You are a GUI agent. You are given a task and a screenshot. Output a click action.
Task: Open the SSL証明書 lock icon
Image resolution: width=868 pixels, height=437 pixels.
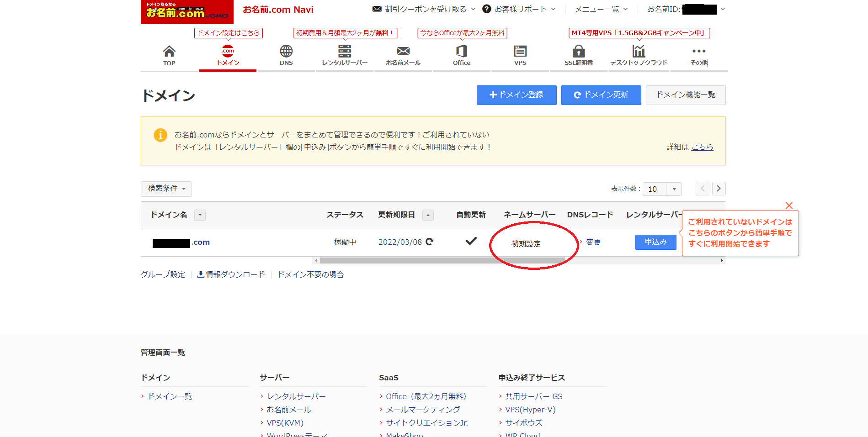tap(579, 51)
